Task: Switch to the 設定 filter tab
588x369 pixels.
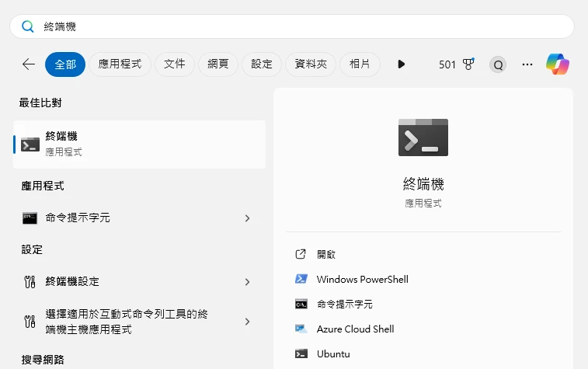Action: click(262, 64)
